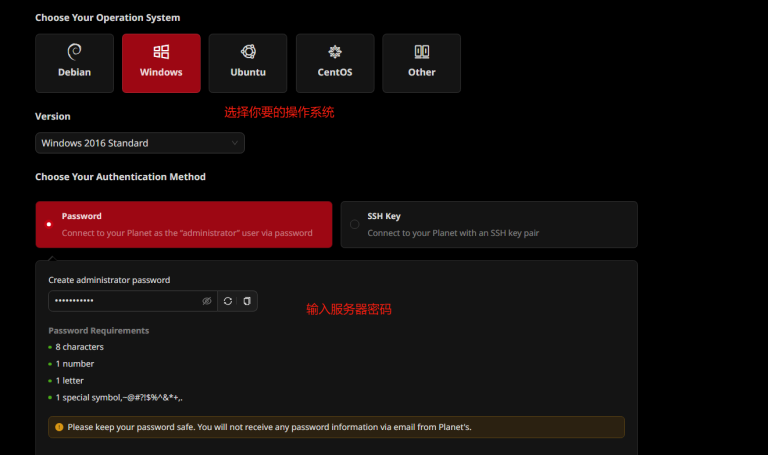768x455 pixels.
Task: Open the Windows 2016 Standard version dropdown
Action: point(139,143)
